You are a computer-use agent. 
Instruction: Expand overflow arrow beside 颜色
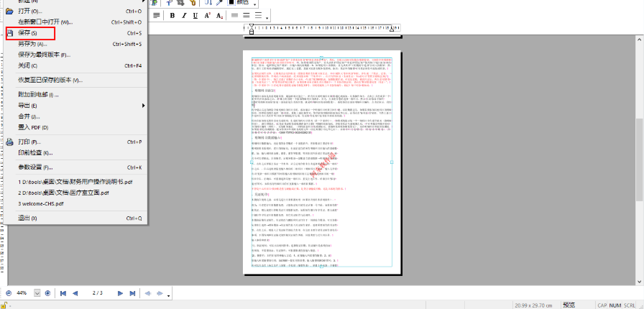point(254,5)
